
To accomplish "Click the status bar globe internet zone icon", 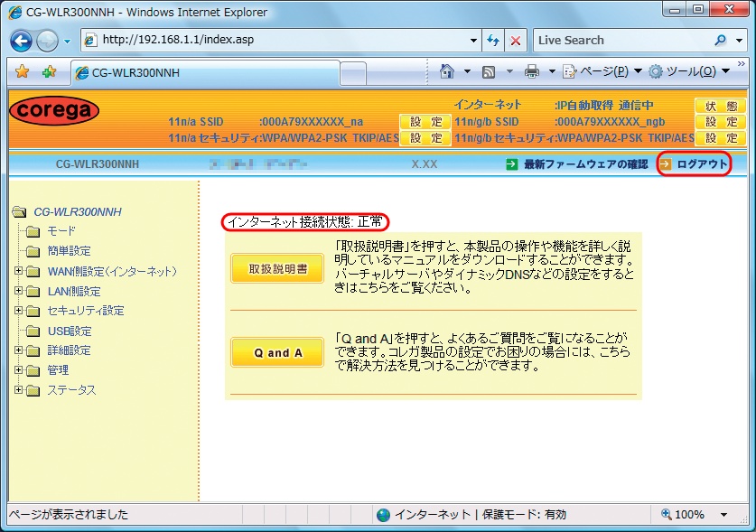I will (383, 515).
